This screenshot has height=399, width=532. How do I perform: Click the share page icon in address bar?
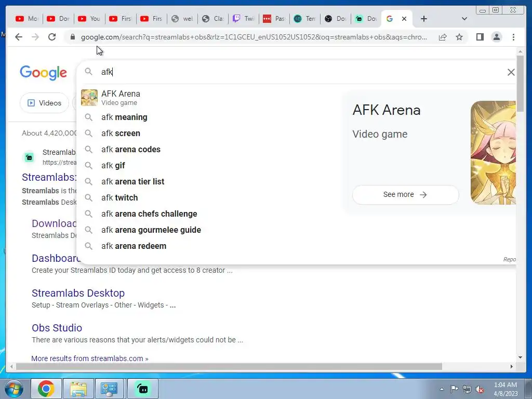point(443,37)
